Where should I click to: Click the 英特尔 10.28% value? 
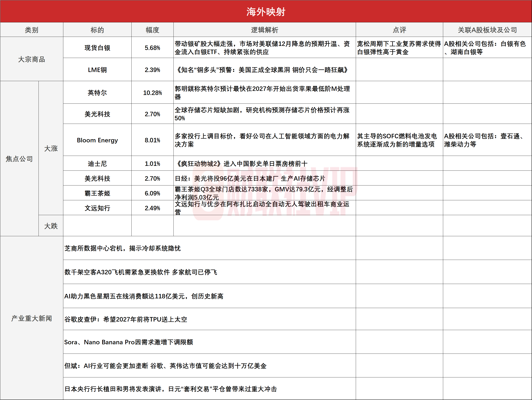pos(152,93)
